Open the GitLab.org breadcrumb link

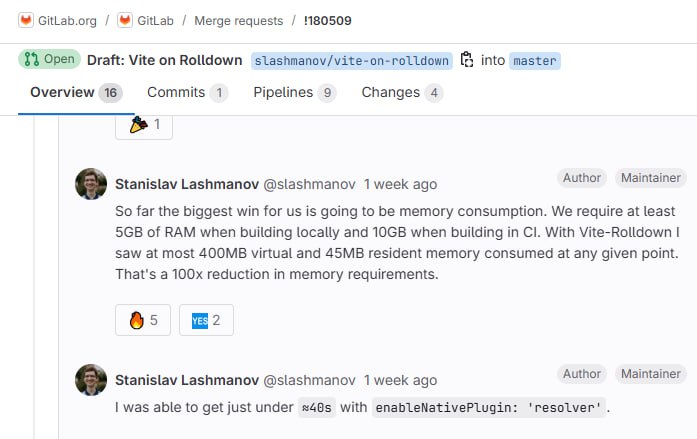[67, 21]
